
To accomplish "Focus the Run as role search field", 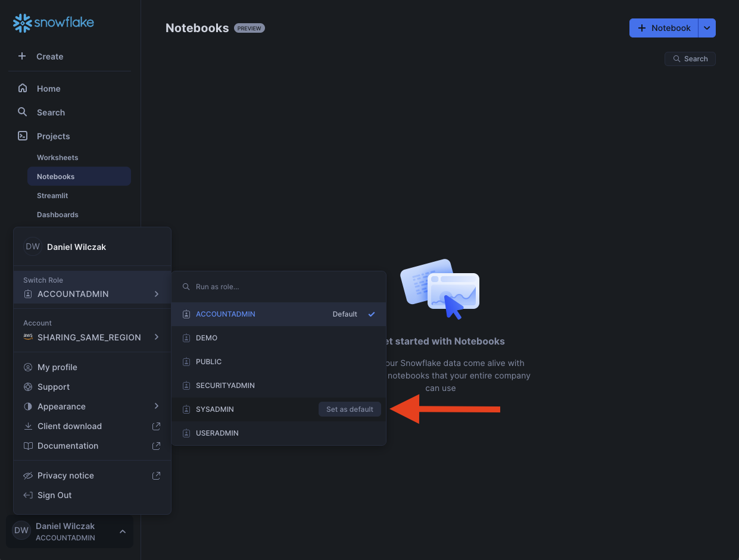I will (x=279, y=287).
